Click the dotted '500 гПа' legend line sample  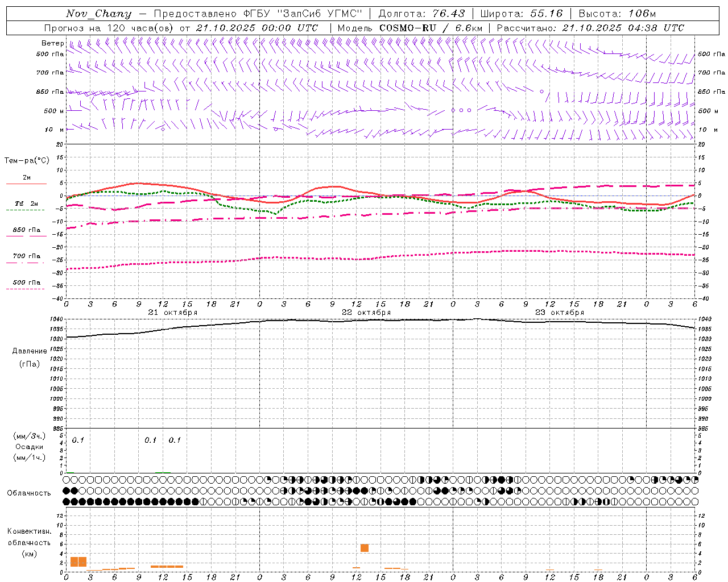25,289
